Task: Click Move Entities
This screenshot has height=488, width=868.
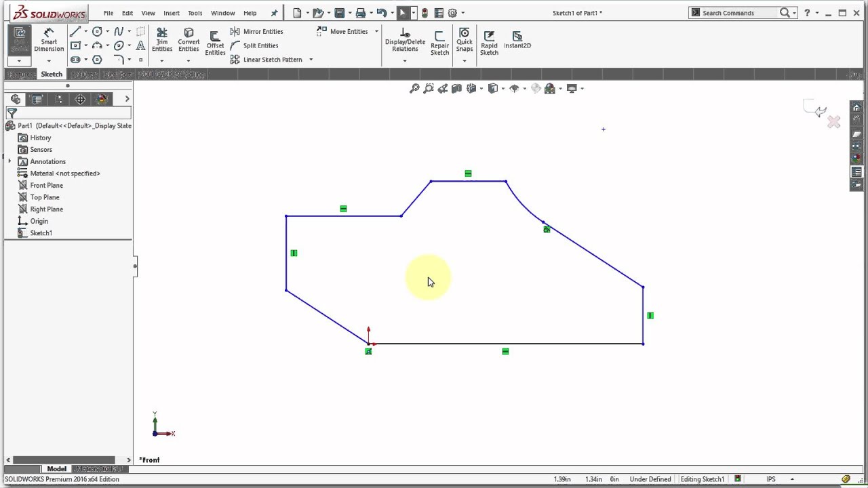Action: coord(342,31)
